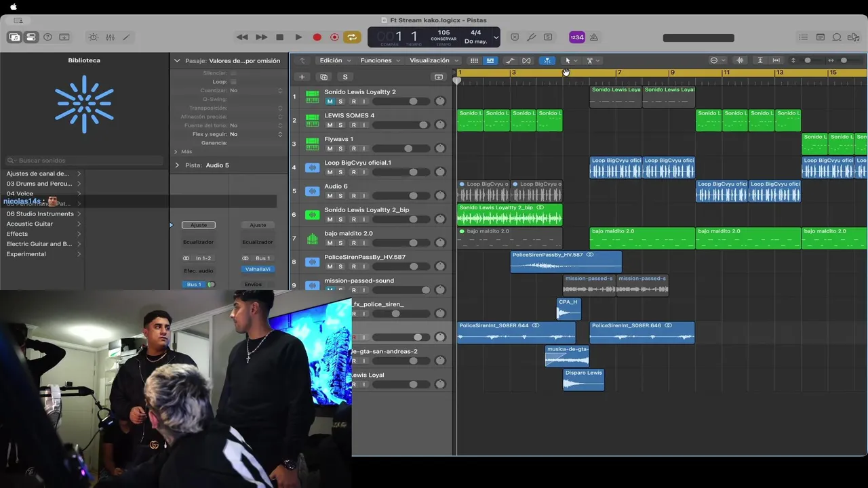Open the ValhallaVi plugin slot
Image resolution: width=868 pixels, height=488 pixels.
pyautogui.click(x=258, y=269)
